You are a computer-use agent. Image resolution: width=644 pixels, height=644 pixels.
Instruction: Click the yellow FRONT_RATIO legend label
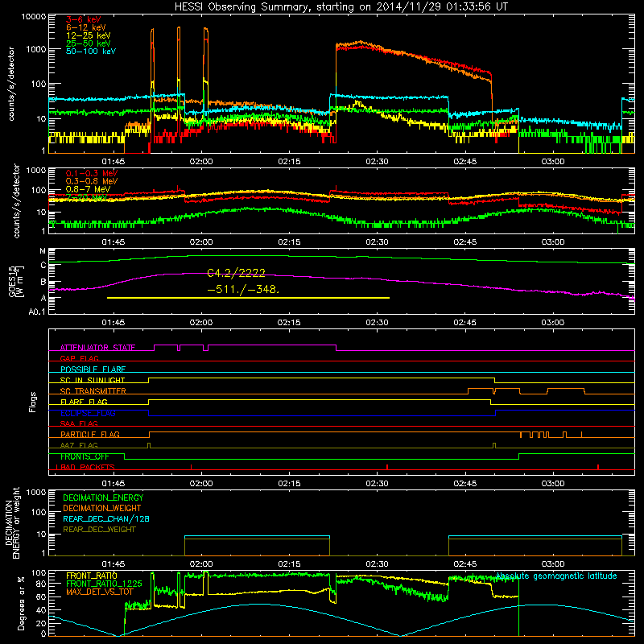click(92, 576)
